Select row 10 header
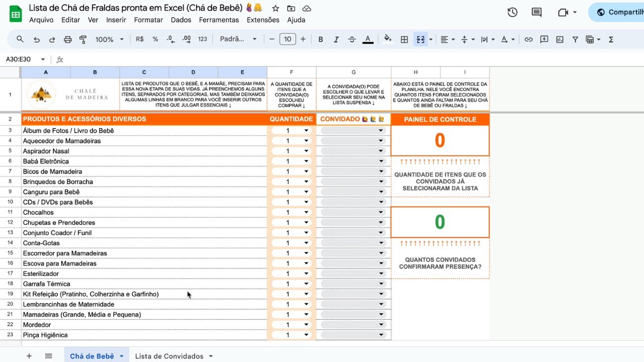The image size is (644, 362). point(10,202)
